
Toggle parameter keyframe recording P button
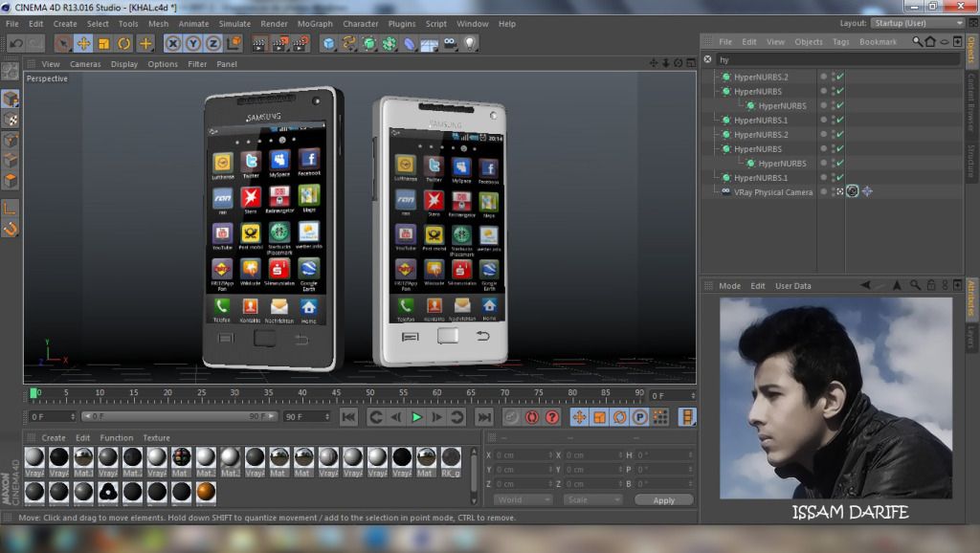point(639,417)
